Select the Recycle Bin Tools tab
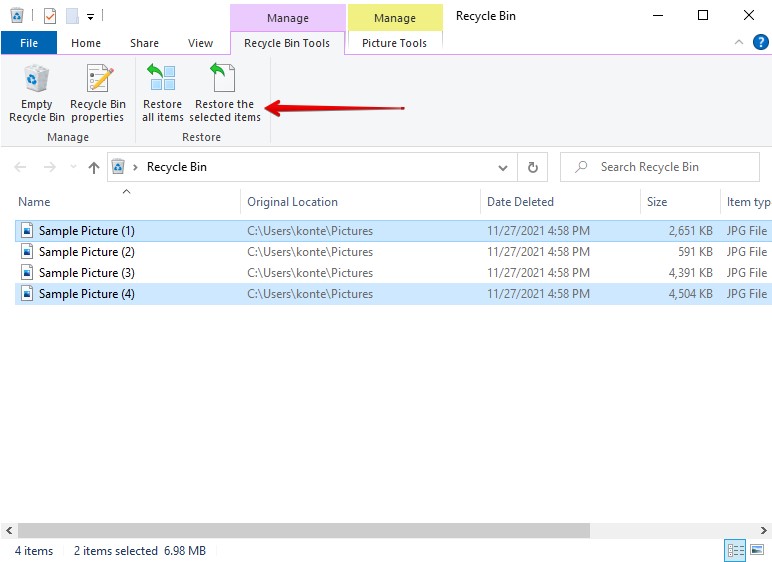Viewport: 772px width, 562px height. (287, 43)
